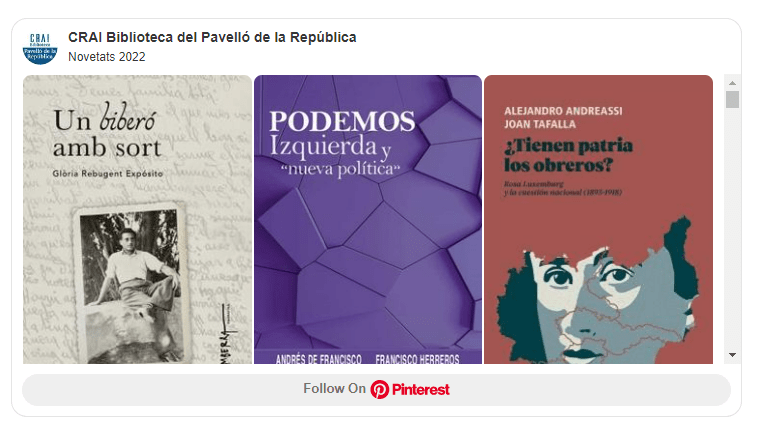Open '¿Tienen patria los obreros?' book pin
Screen dimensions: 758x437
[x=598, y=219]
